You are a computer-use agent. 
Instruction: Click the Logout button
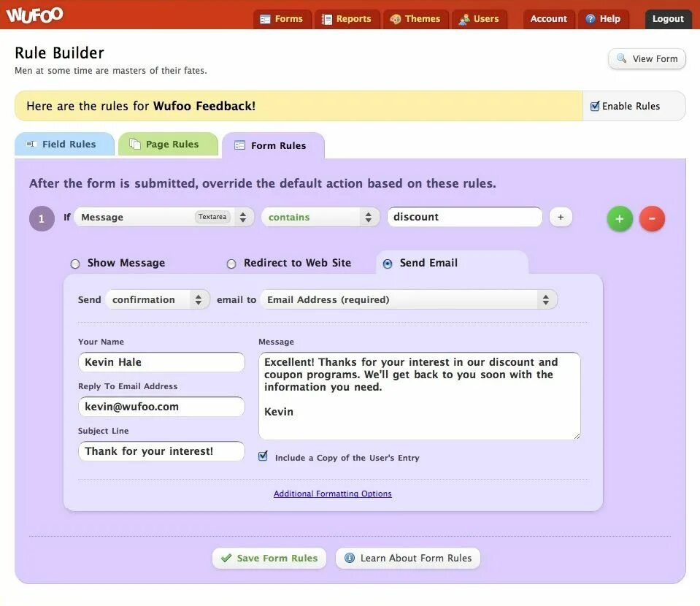668,19
